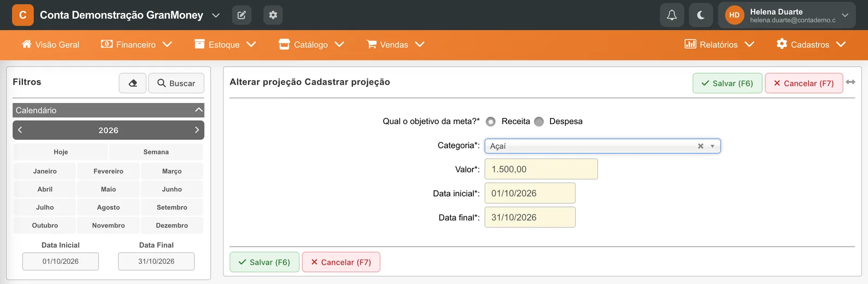This screenshot has width=868, height=284.
Task: Pick Outubro in the calendar
Action: tap(45, 225)
